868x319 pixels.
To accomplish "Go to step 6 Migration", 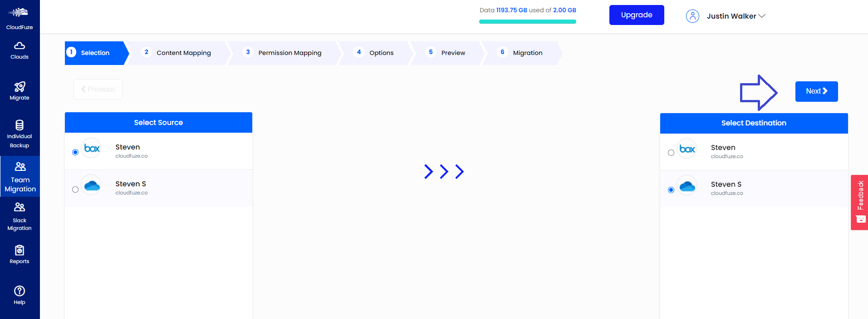I will point(522,53).
